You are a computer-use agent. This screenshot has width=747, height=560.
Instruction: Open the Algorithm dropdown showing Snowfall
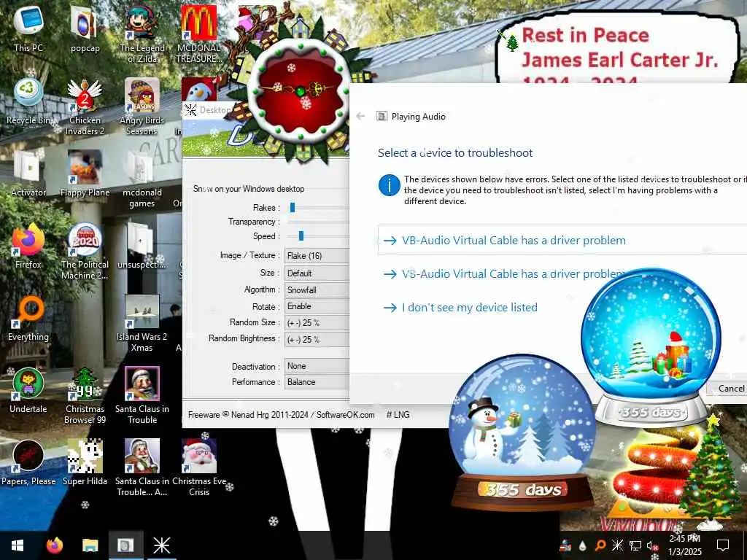coord(317,290)
